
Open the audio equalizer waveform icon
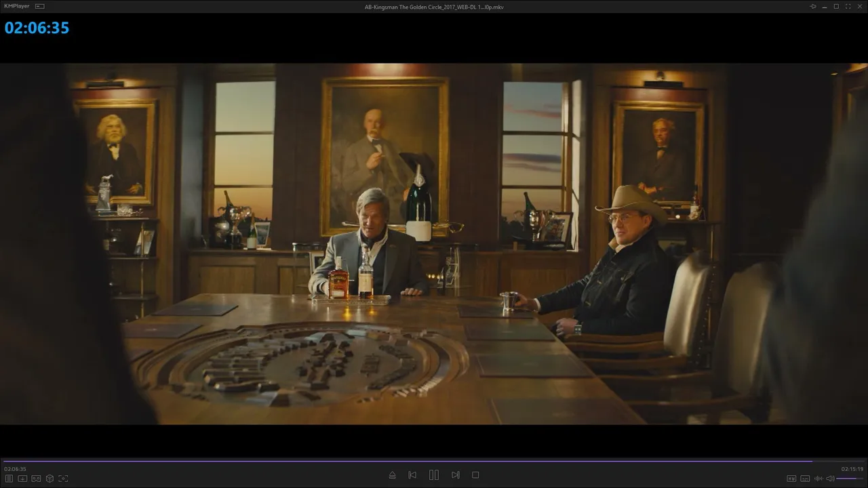(x=818, y=479)
